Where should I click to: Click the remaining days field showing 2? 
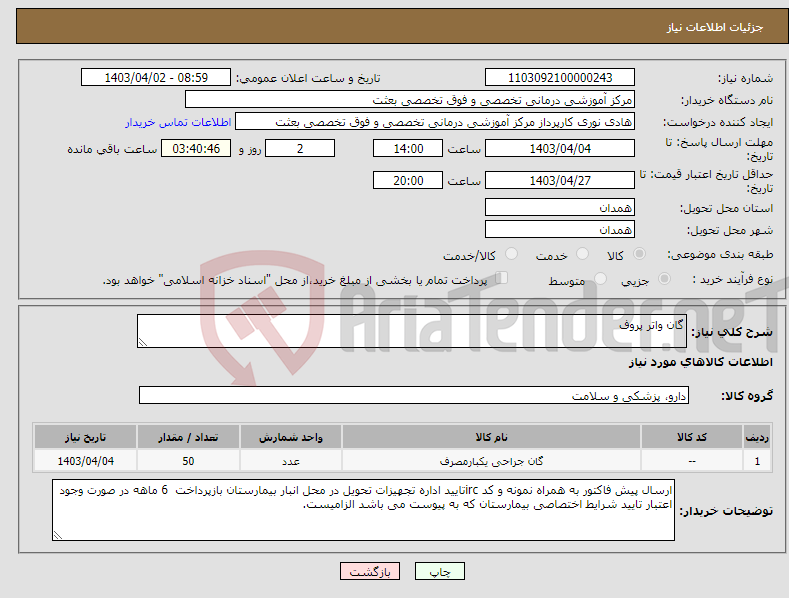point(300,148)
